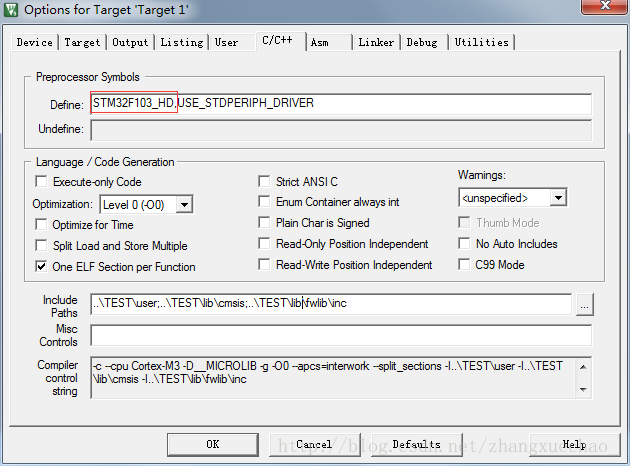This screenshot has width=630, height=466.
Task: Expand the Warnings dropdown
Action: 557,198
